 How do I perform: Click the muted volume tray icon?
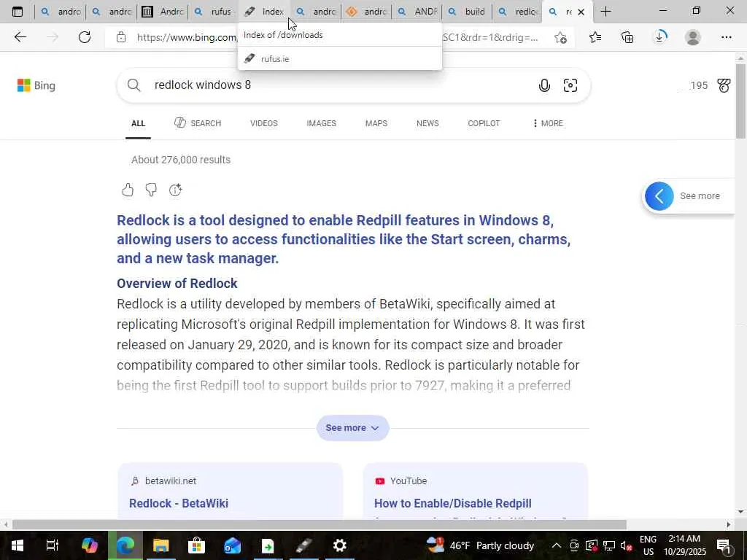[626, 545]
